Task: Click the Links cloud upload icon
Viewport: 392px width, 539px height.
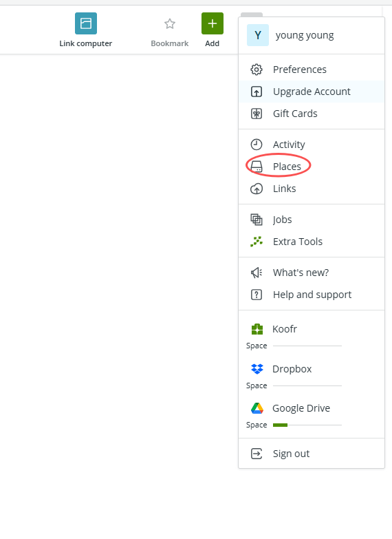Action: pos(257,189)
